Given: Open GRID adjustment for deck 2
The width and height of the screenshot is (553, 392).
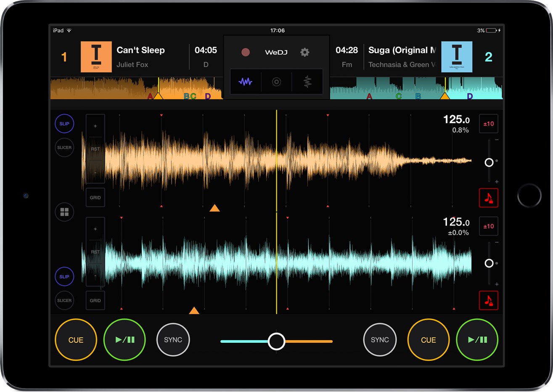Looking at the screenshot, I should pos(95,300).
